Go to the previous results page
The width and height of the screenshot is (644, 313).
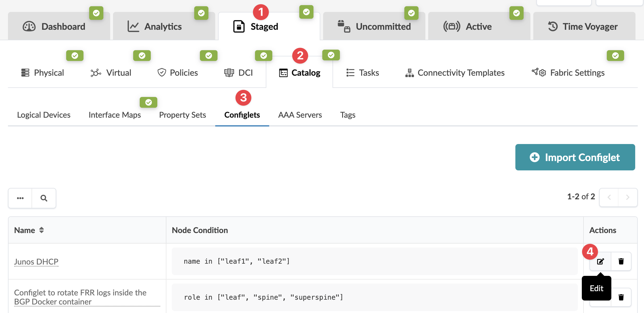pyautogui.click(x=609, y=197)
